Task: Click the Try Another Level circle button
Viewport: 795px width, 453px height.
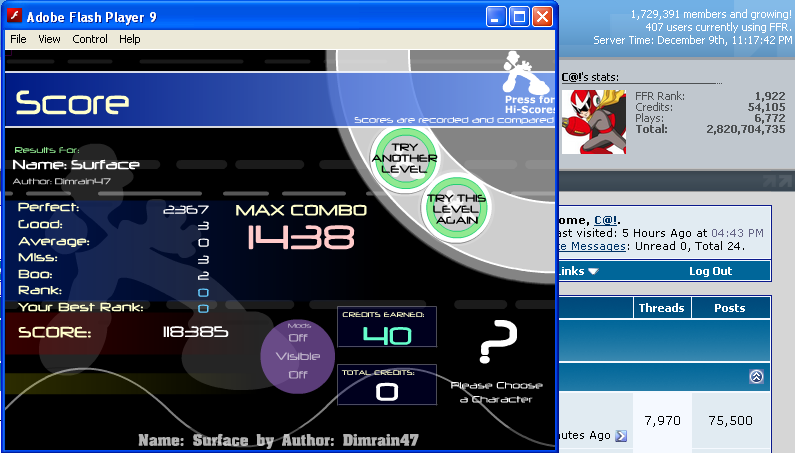Action: tap(400, 156)
